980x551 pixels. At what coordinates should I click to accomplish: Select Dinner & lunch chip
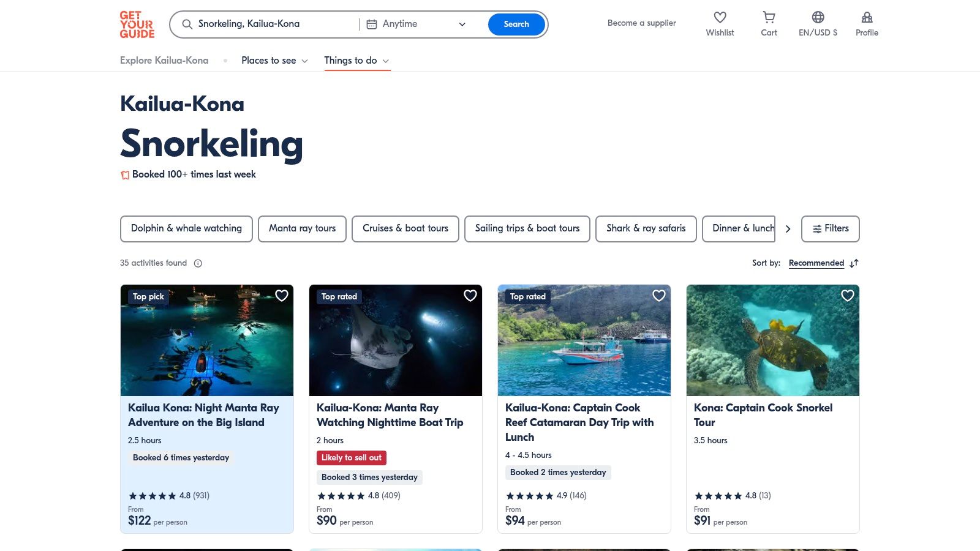[739, 229]
